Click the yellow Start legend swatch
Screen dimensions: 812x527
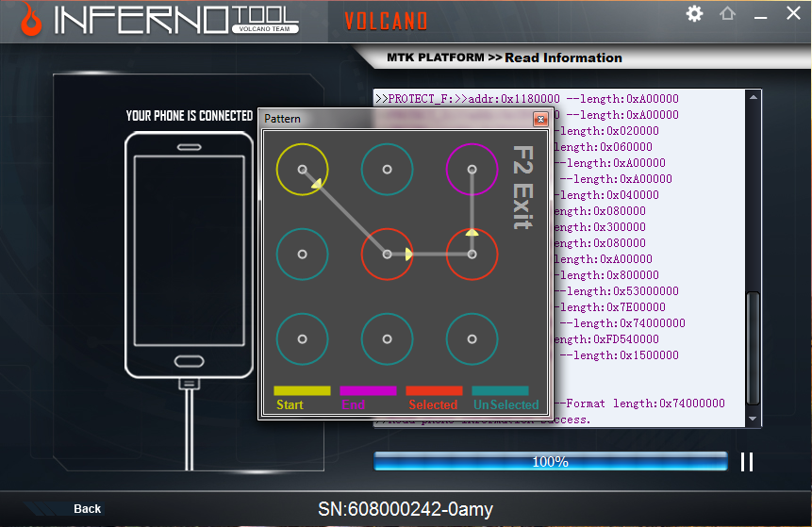tap(302, 391)
